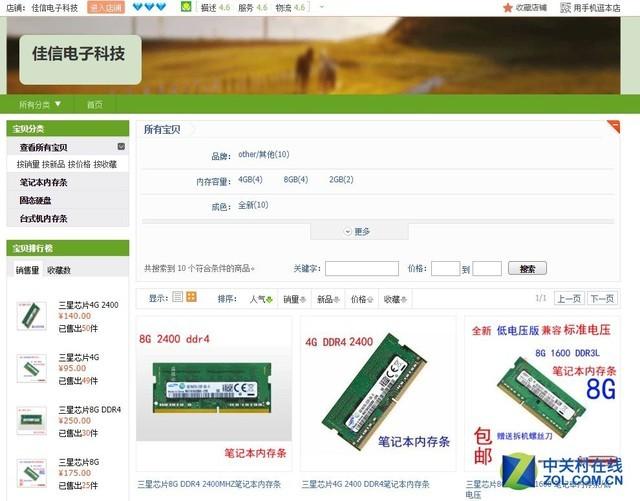The image size is (640, 501).
Task: Filter brand by other/其他(10)
Action: 264,154
